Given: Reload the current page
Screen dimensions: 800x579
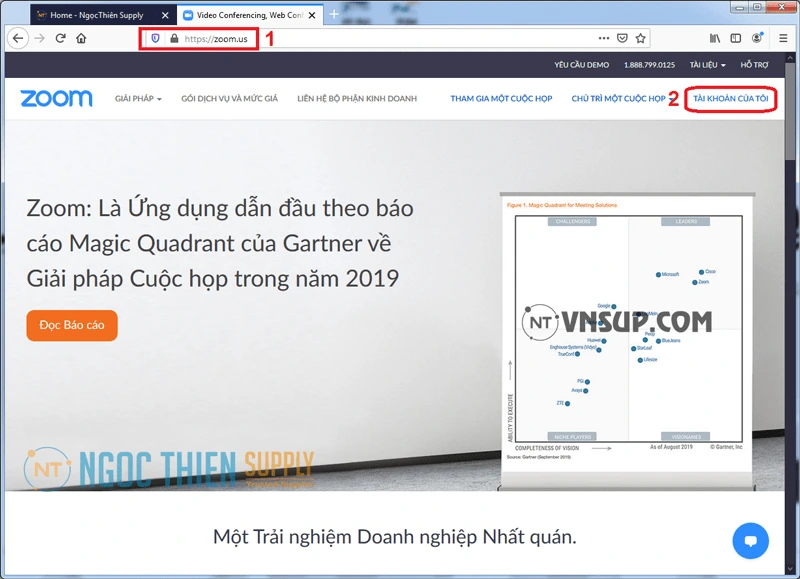Looking at the screenshot, I should [61, 38].
